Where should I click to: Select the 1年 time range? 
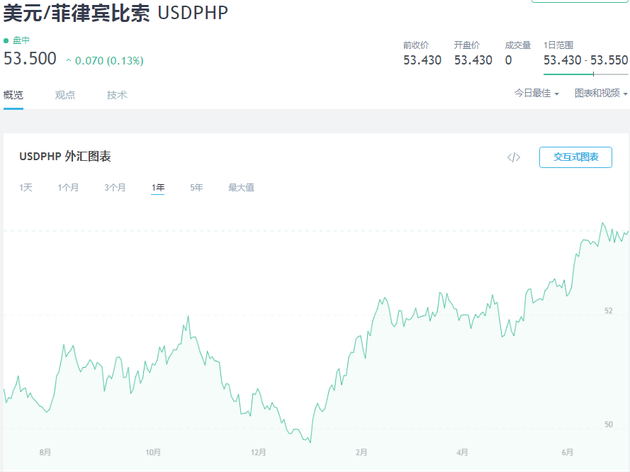tap(158, 187)
